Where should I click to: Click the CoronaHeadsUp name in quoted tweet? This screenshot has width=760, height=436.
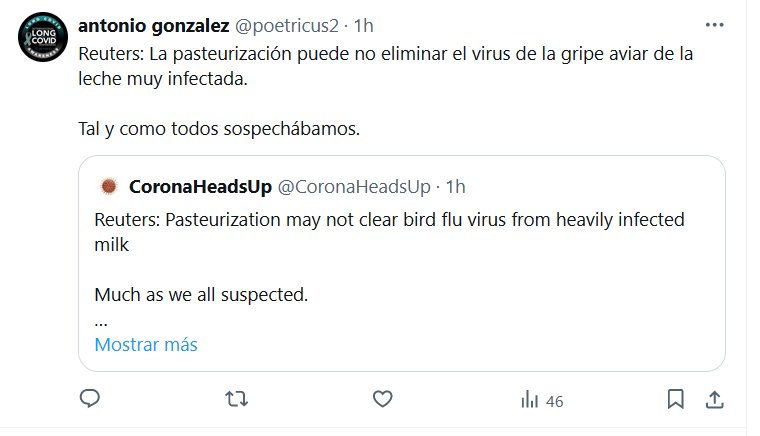(x=198, y=187)
